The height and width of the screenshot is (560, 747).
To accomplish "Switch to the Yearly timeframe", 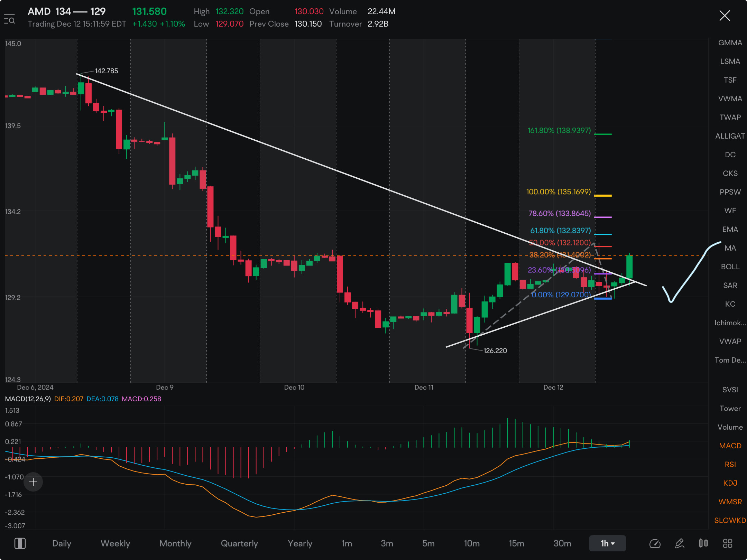I will 300,543.
